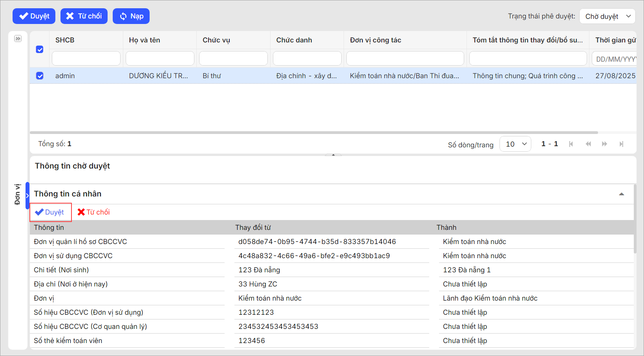
Task: Jump to the last page icon
Action: [621, 144]
